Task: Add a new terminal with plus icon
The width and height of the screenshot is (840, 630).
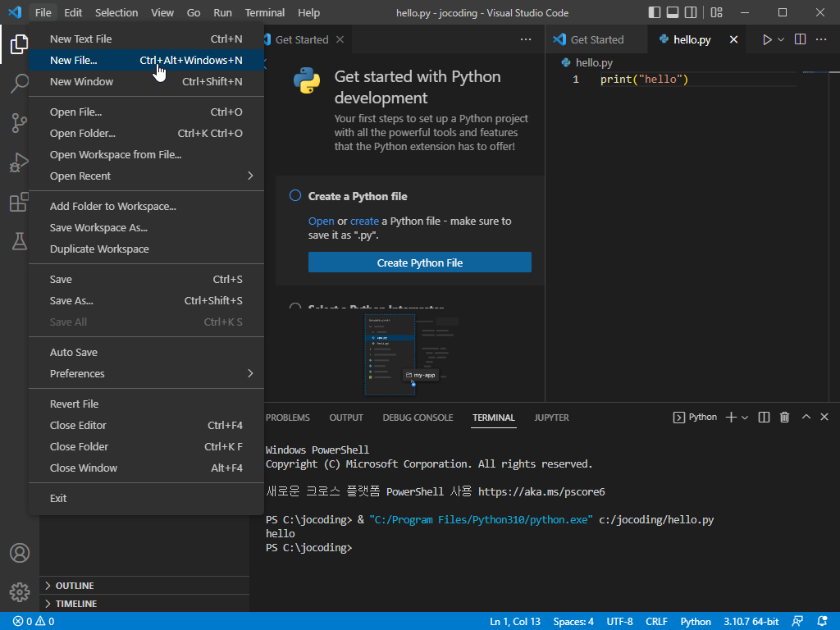Action: [731, 418]
